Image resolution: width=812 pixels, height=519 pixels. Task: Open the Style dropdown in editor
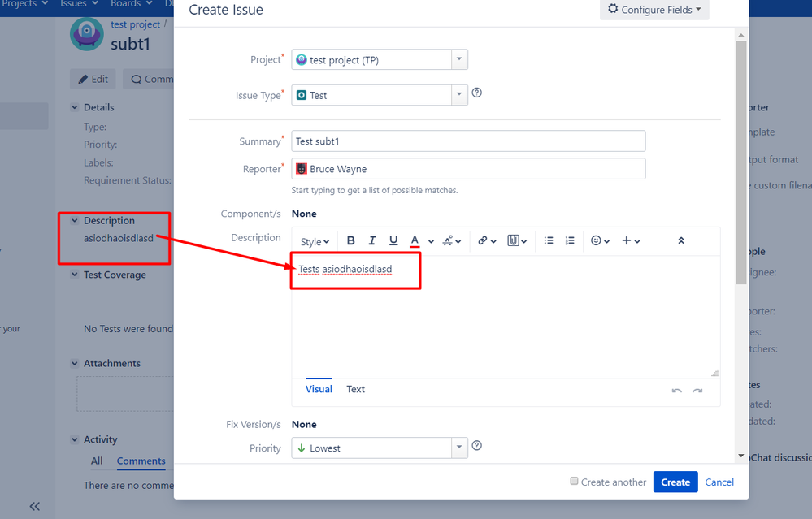pos(315,242)
